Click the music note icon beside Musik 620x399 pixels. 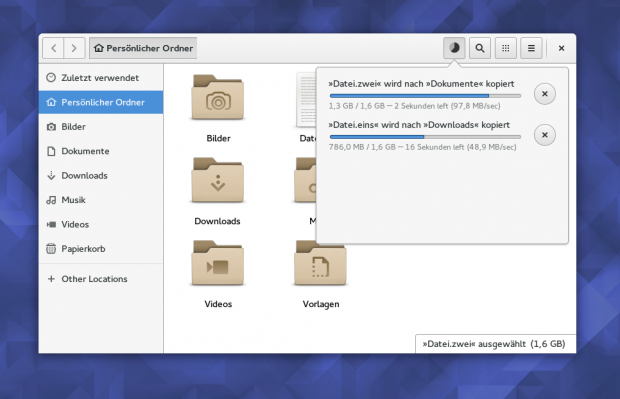pyautogui.click(x=51, y=200)
